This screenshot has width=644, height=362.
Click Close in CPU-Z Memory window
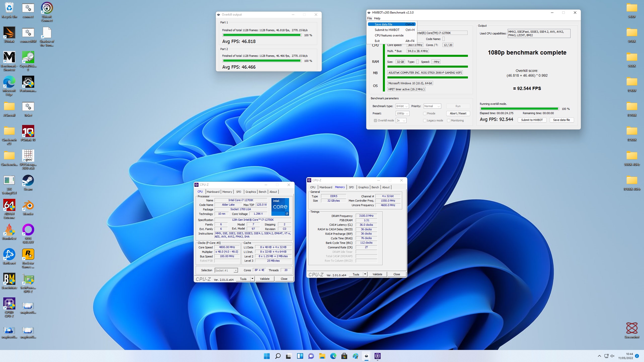[x=397, y=274]
